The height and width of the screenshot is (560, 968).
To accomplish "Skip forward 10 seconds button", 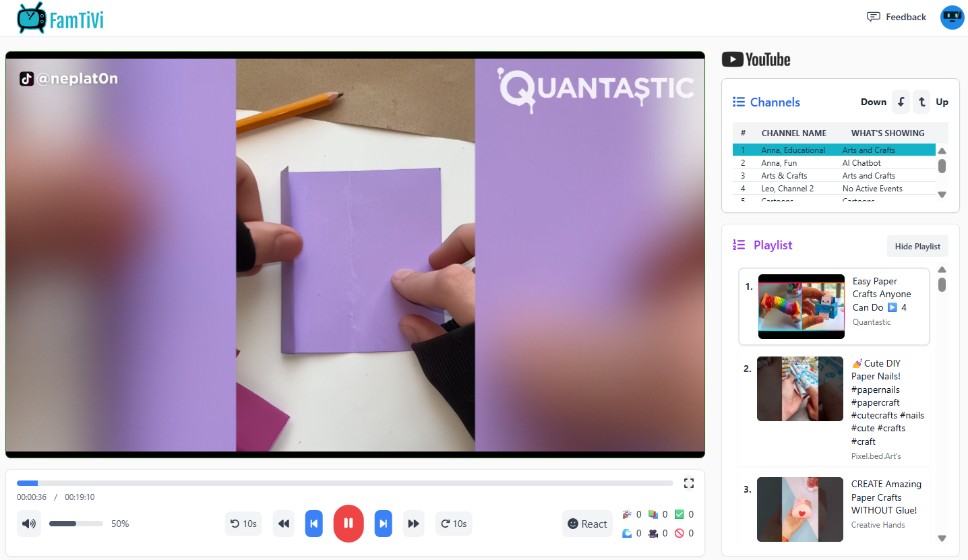I will click(x=454, y=524).
